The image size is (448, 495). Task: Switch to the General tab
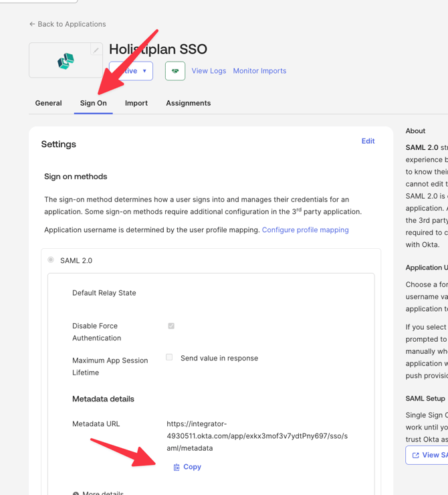tap(48, 103)
